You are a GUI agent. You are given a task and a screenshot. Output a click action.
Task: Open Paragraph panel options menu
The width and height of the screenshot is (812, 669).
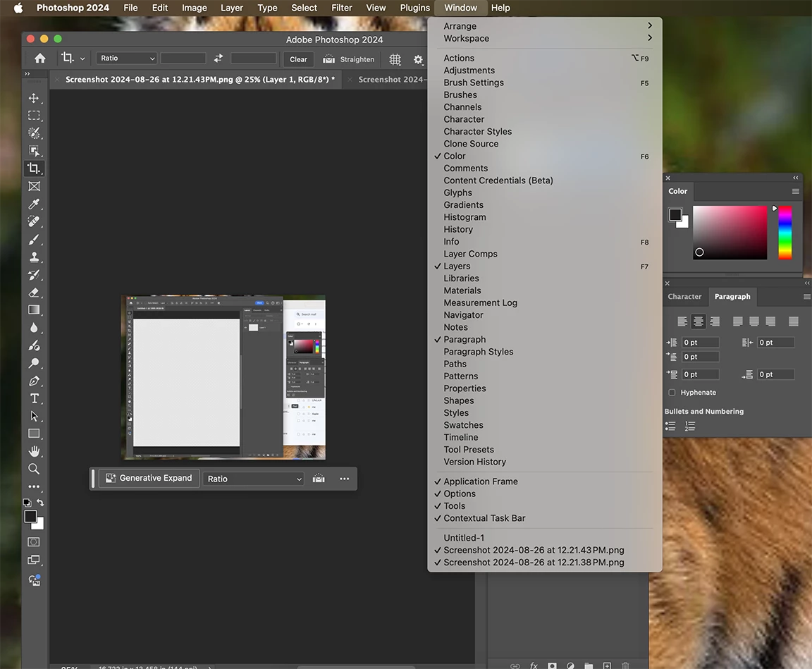[x=806, y=297]
